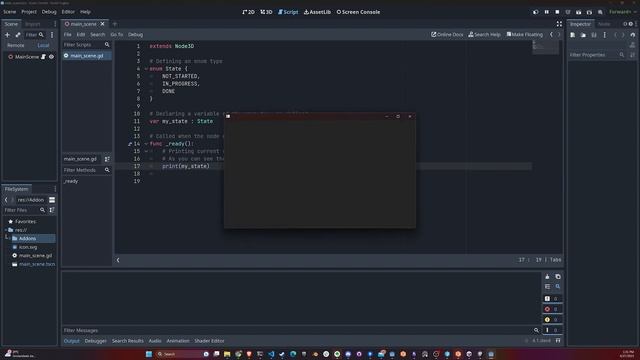
Task: Toggle alphabetical sorting of methods list
Action: (x=107, y=159)
